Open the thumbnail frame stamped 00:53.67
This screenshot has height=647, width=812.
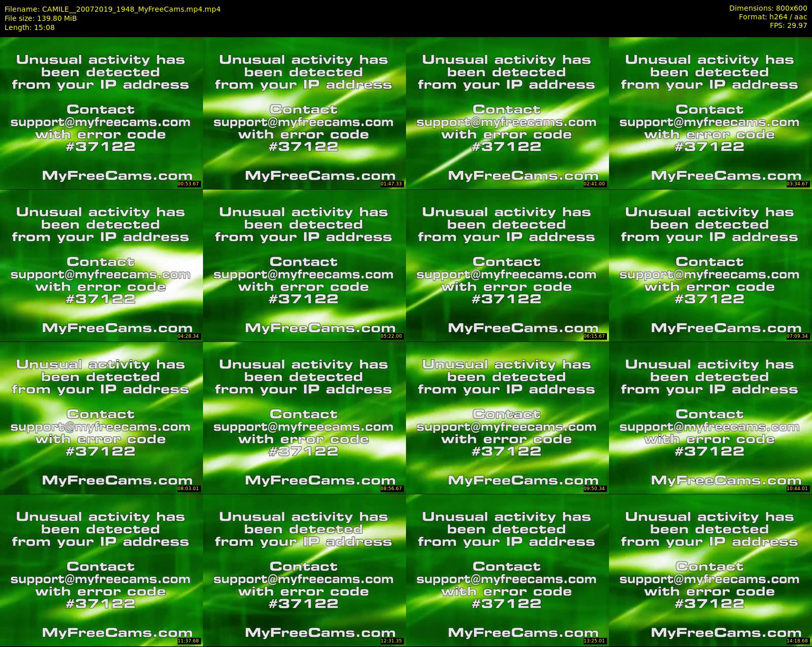[101, 113]
